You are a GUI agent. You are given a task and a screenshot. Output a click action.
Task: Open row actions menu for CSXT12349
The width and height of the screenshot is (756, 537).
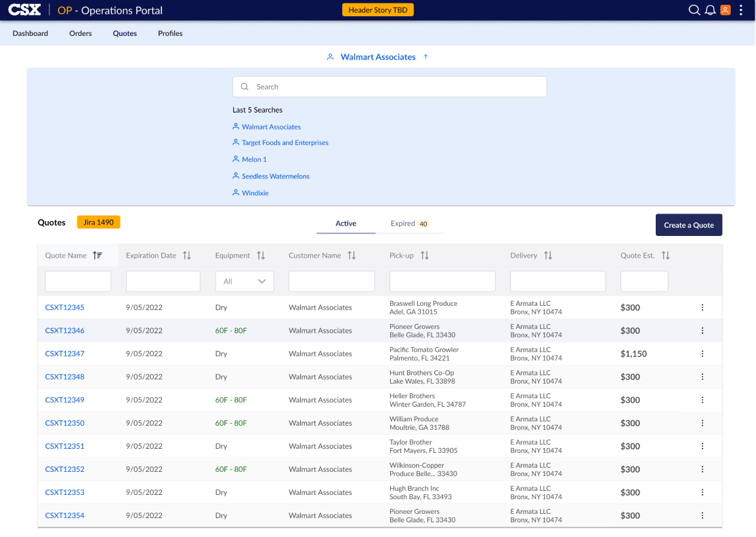(x=702, y=400)
